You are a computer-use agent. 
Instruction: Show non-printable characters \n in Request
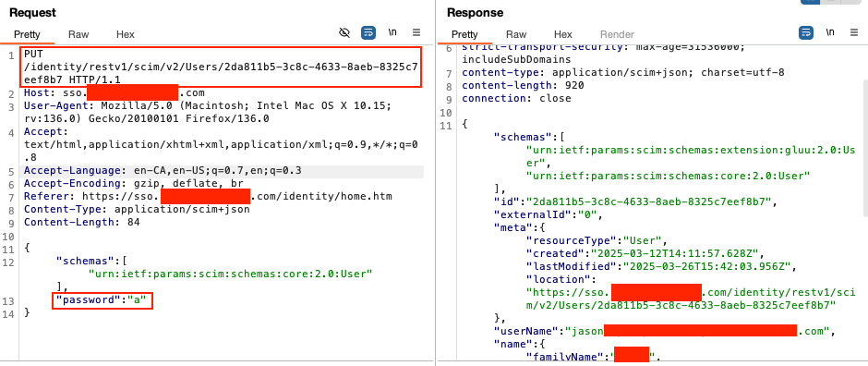(x=392, y=32)
